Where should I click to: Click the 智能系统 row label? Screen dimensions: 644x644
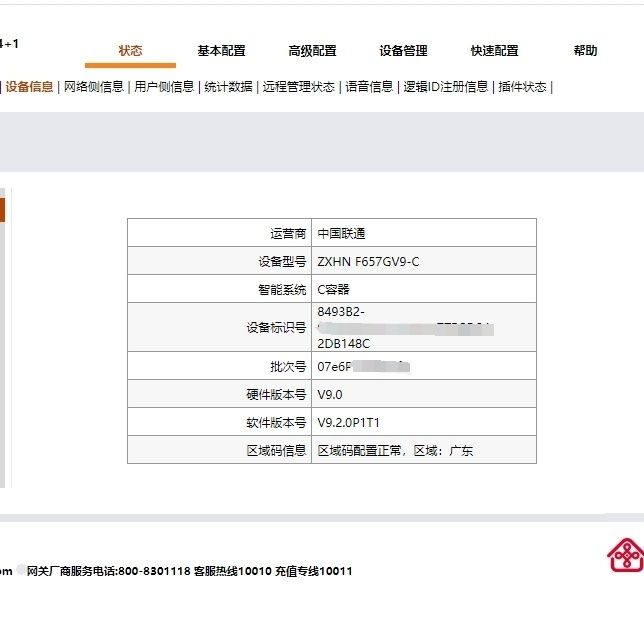click(282, 290)
